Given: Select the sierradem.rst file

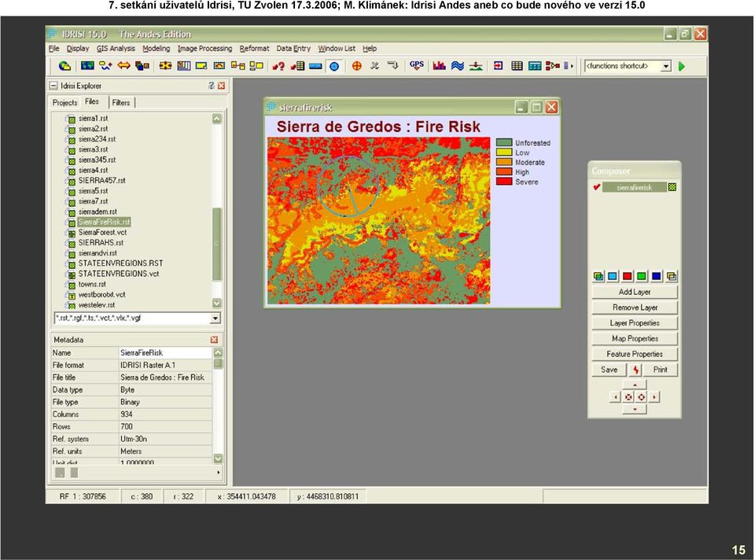Looking at the screenshot, I should coord(98,212).
